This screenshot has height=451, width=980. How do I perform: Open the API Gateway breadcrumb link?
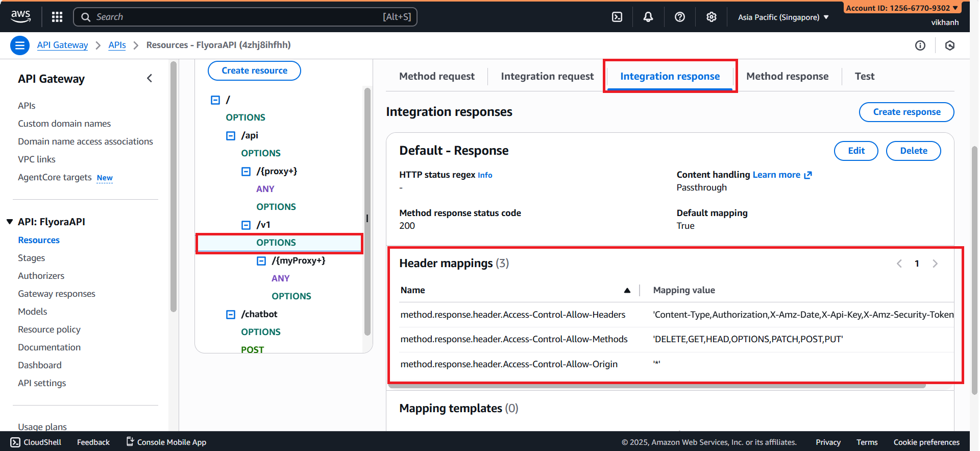[62, 45]
